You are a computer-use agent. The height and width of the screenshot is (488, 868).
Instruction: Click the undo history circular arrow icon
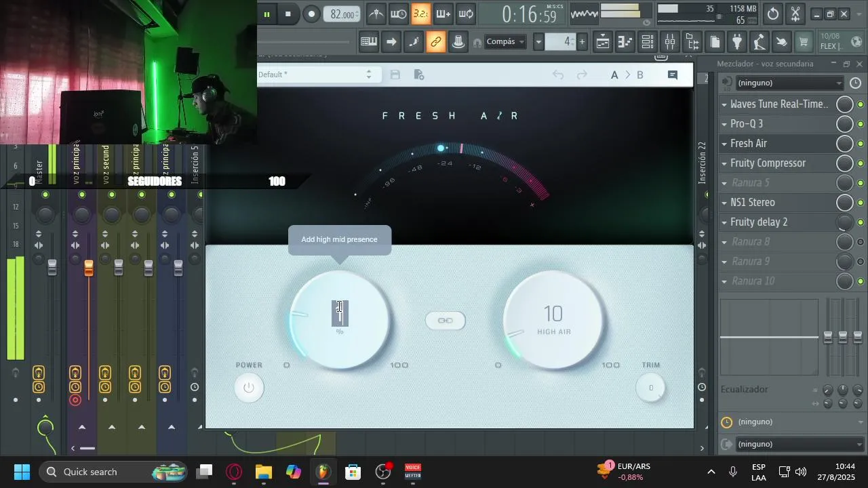click(773, 14)
